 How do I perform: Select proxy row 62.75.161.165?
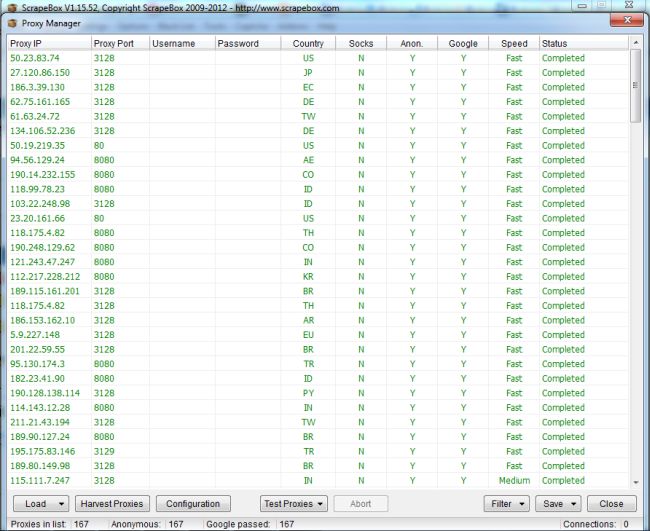[x=318, y=102]
